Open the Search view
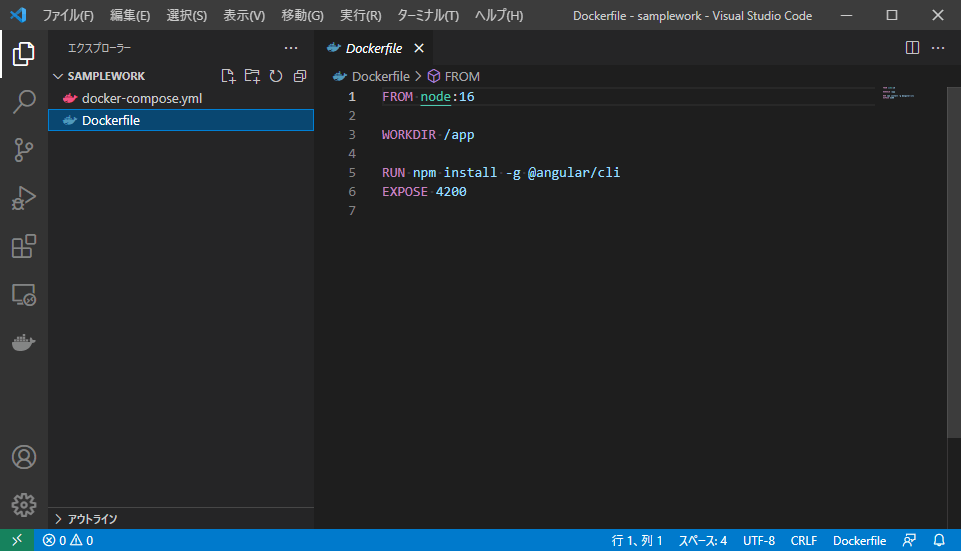This screenshot has width=961, height=551. [23, 102]
